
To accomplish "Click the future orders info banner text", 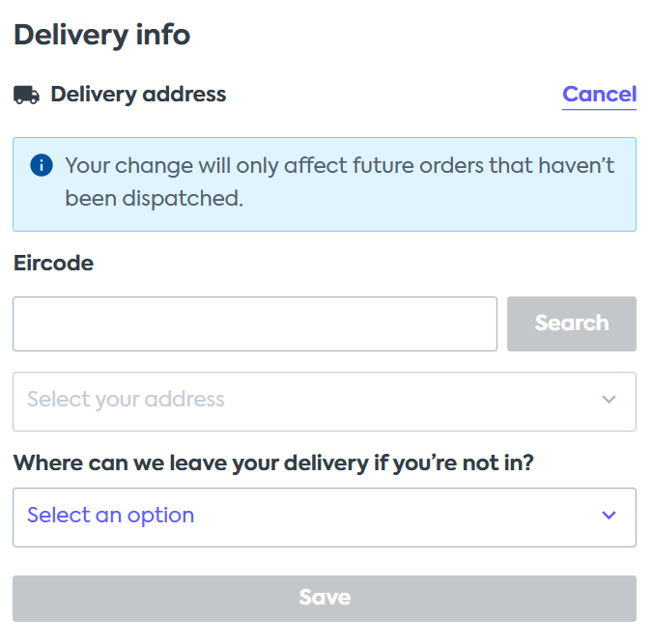I will click(x=339, y=182).
